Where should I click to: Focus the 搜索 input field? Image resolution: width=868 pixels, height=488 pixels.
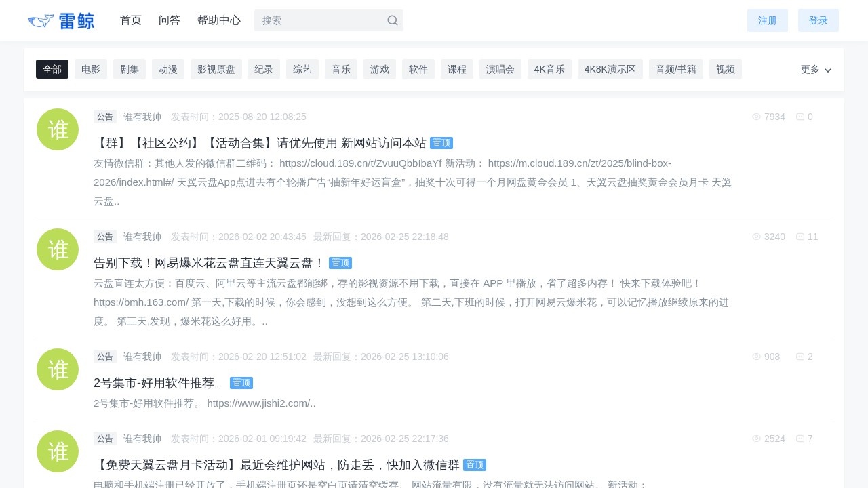click(319, 20)
